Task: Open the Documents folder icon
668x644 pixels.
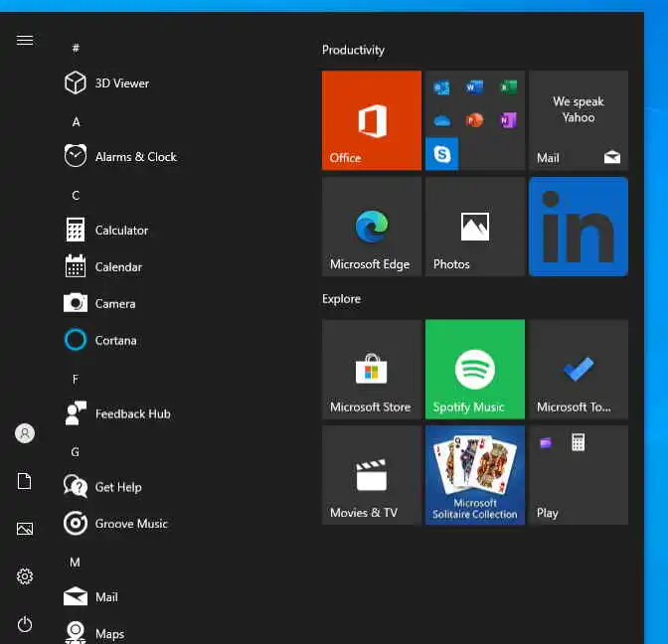Action: click(x=25, y=481)
